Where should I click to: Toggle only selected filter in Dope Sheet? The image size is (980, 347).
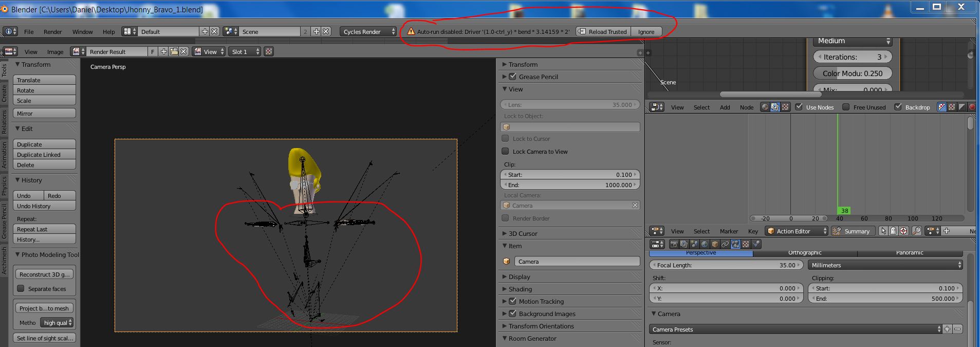[883, 231]
